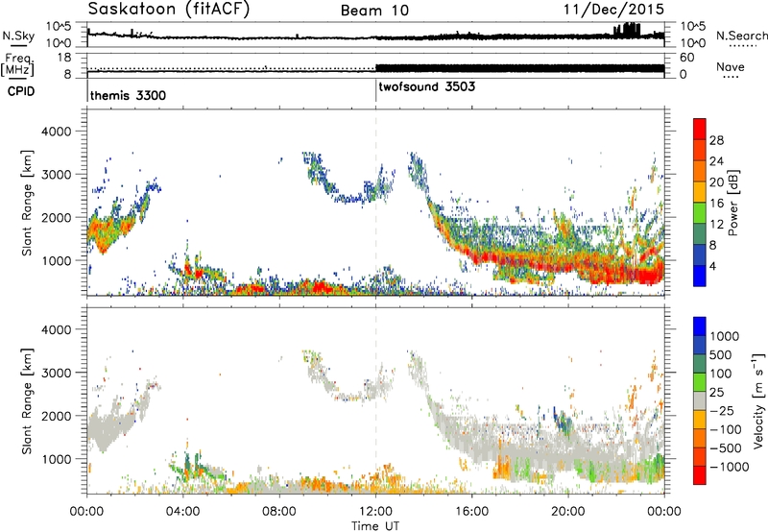Click the 'themis 3300' CPID entry

pos(128,95)
